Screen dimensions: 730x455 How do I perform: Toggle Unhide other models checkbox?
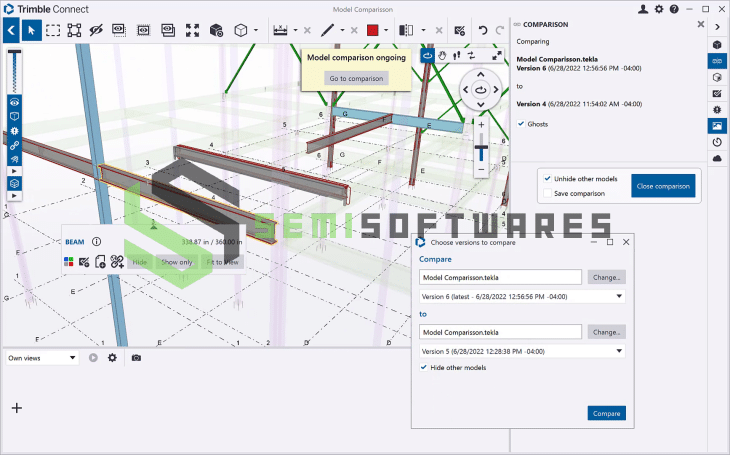point(548,178)
